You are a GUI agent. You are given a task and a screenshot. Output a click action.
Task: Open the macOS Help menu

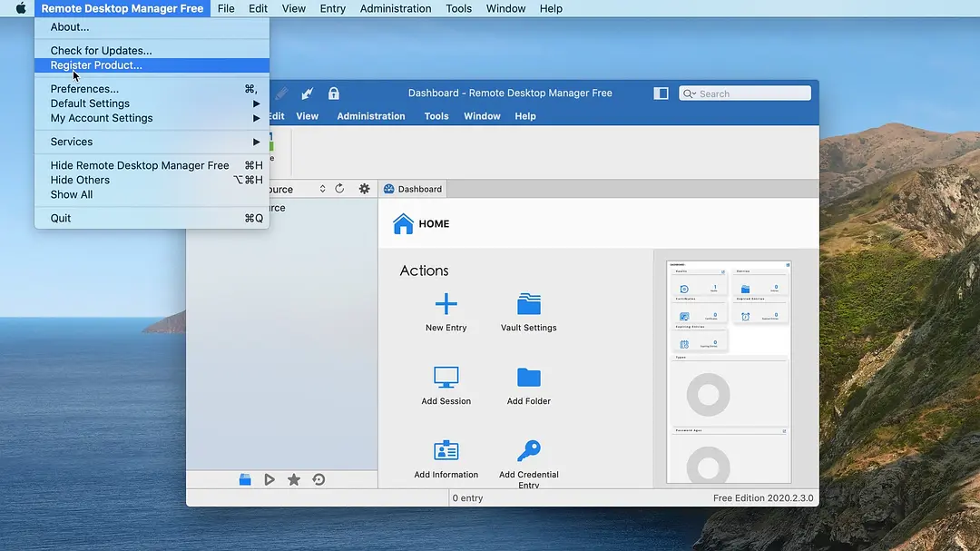(551, 8)
